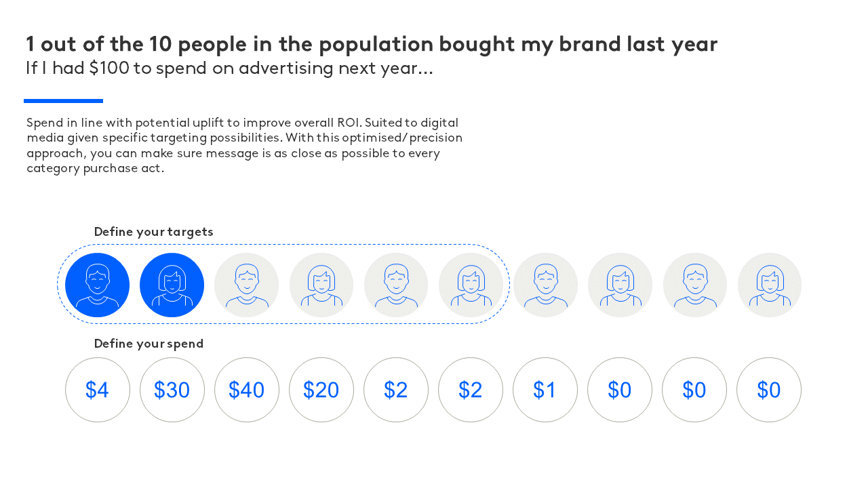Choose the $40 spend circle
The image size is (868, 488).
click(x=247, y=390)
